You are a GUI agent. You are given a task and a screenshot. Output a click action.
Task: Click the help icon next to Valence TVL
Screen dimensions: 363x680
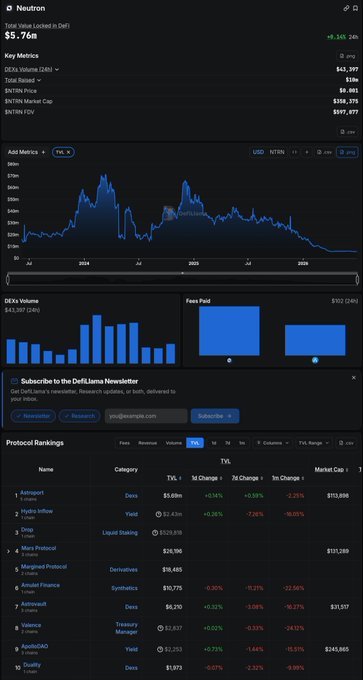(x=160, y=628)
